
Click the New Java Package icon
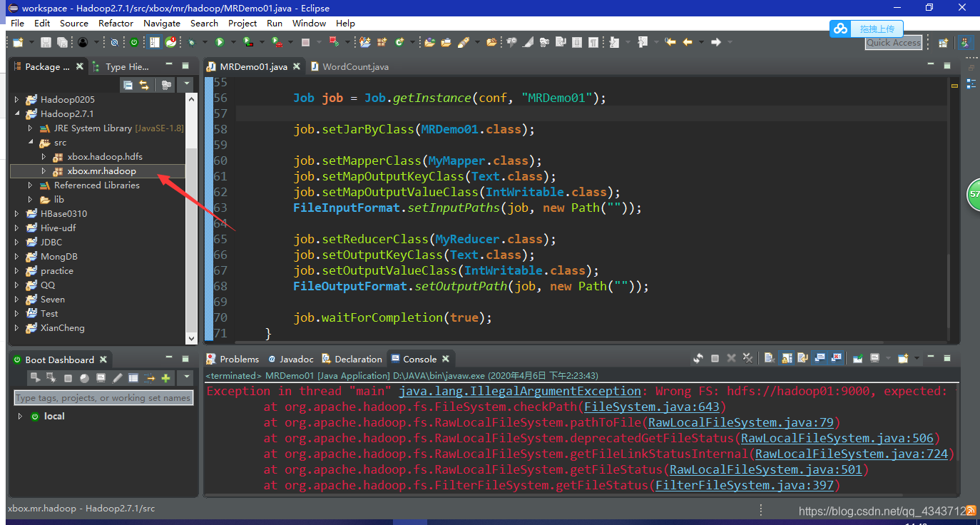point(381,42)
